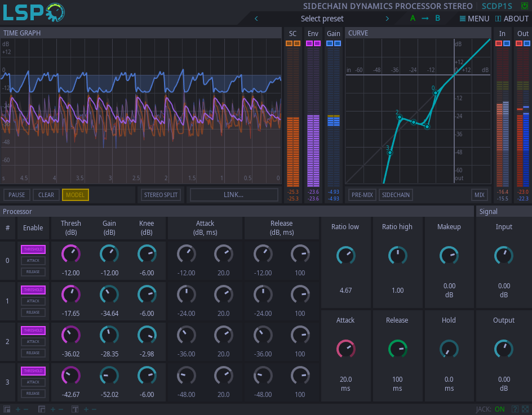Go to next preset with right arrow
This screenshot has width=532, height=415.
point(387,19)
